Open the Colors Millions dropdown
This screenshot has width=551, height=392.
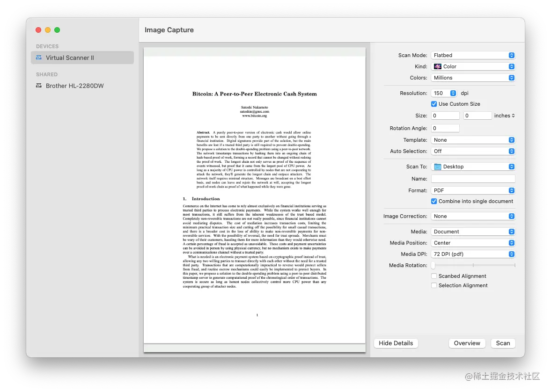click(x=473, y=78)
